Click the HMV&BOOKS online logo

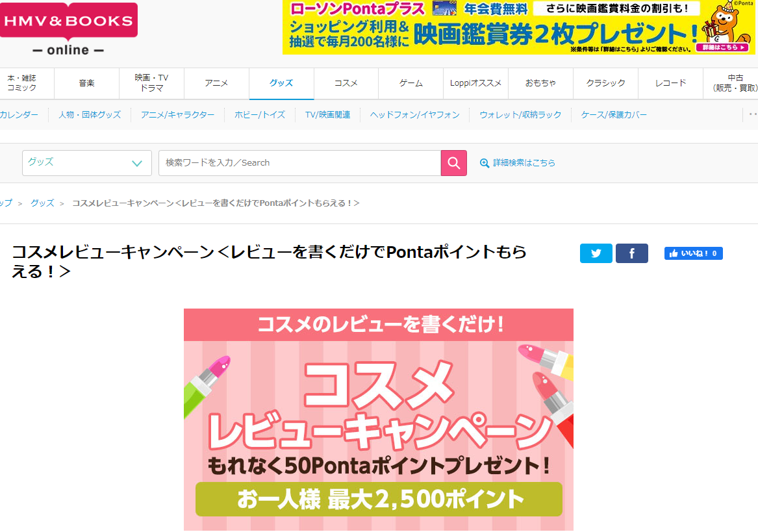pyautogui.click(x=69, y=29)
